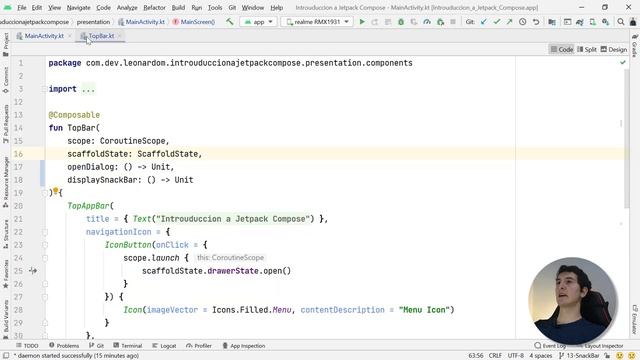Viewport: 640px width, 360px height.
Task: Click the attach debugger to process icon
Action: pos(440,22)
